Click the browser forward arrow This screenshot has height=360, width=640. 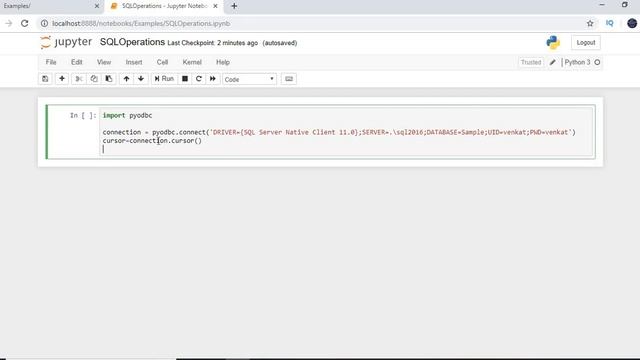9,23
